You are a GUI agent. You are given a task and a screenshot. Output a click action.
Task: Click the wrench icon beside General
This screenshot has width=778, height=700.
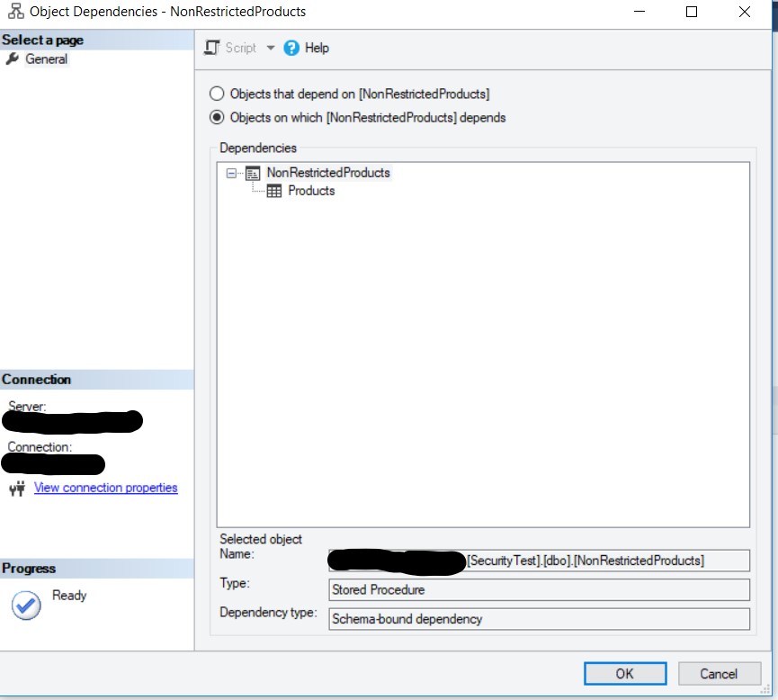(x=12, y=59)
